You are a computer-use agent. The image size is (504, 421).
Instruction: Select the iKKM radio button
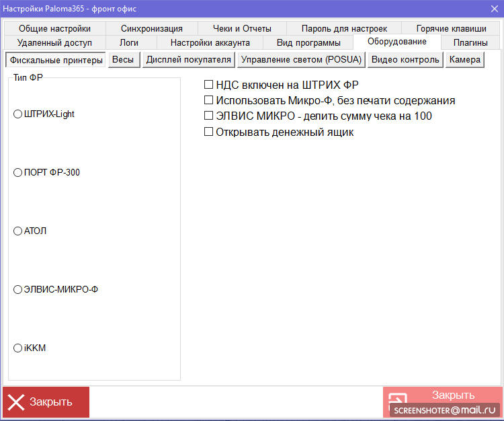[x=18, y=348]
